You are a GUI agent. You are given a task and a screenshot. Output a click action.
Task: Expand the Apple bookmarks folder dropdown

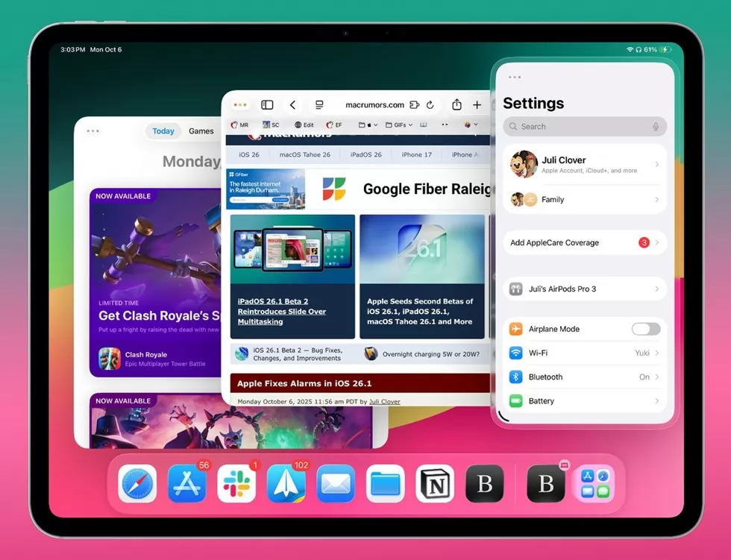(x=368, y=125)
